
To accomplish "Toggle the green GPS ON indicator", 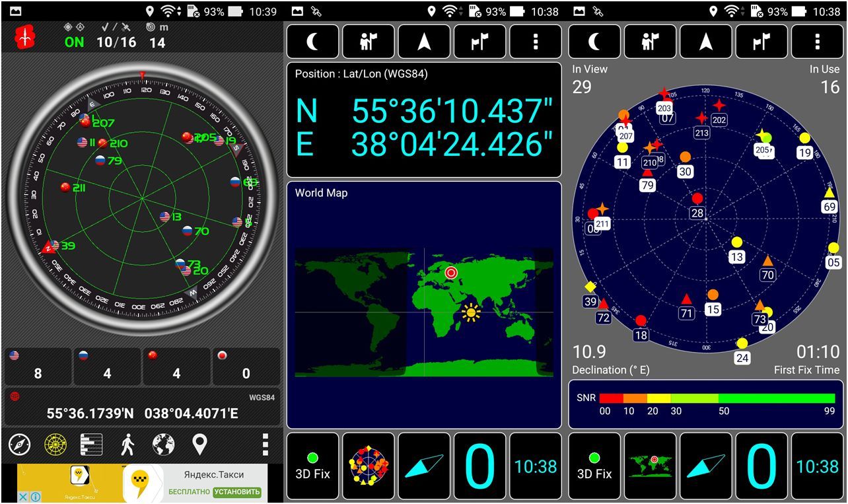I will tap(74, 42).
